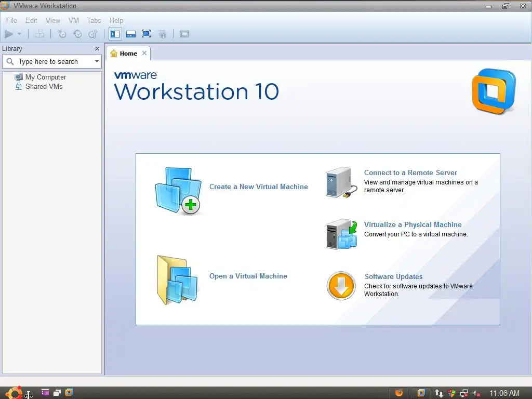Close the Home tab
This screenshot has width=532, height=399.
pyautogui.click(x=144, y=53)
